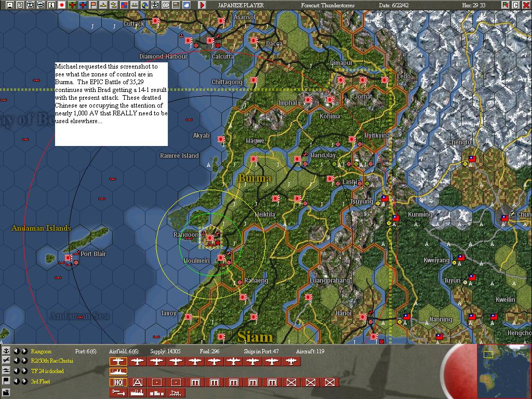Open the OP operations toolbar button
532x399 pixels.
pos(166,5)
